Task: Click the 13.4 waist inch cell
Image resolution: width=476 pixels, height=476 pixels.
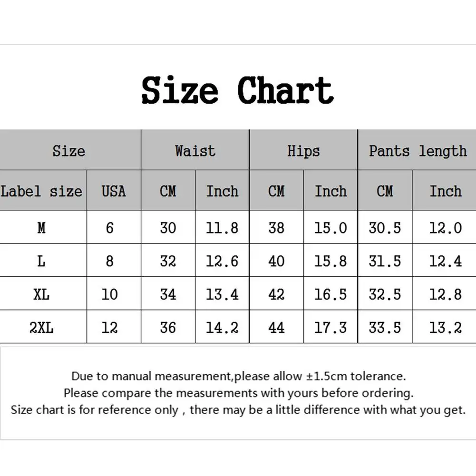Action: pyautogui.click(x=222, y=294)
